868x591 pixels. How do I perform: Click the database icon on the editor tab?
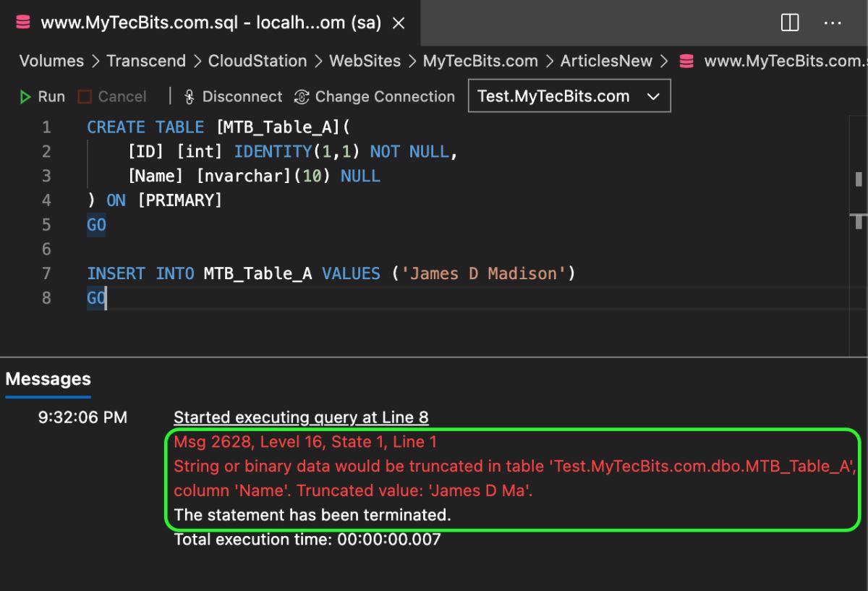(x=22, y=22)
